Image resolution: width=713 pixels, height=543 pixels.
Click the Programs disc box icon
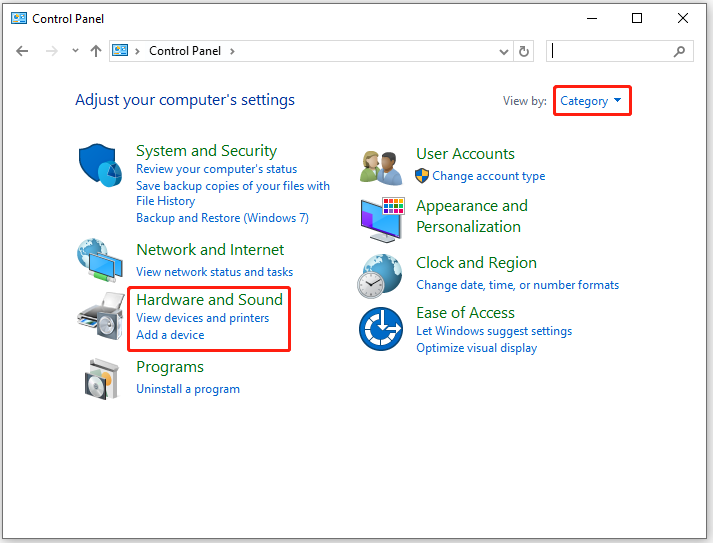point(102,379)
